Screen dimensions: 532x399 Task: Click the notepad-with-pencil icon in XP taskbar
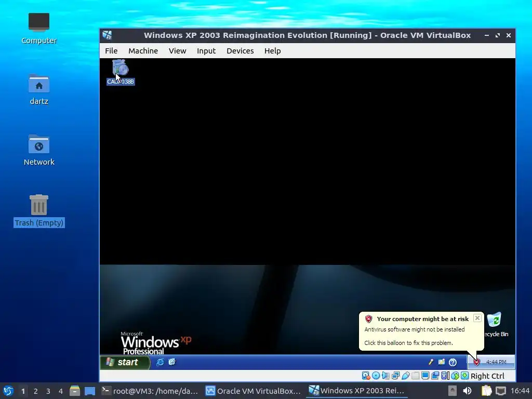(442, 362)
